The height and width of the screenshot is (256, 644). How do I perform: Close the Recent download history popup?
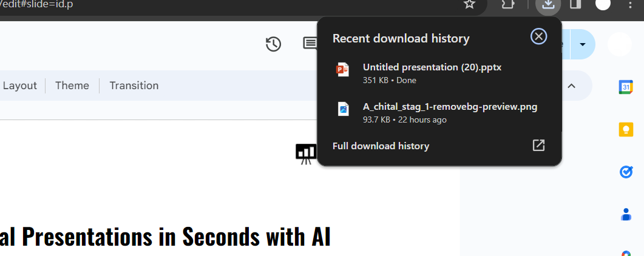click(x=538, y=37)
